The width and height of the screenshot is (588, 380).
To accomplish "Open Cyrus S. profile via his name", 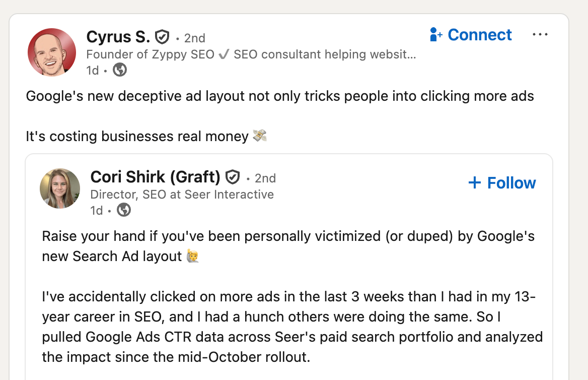I will [x=119, y=37].
